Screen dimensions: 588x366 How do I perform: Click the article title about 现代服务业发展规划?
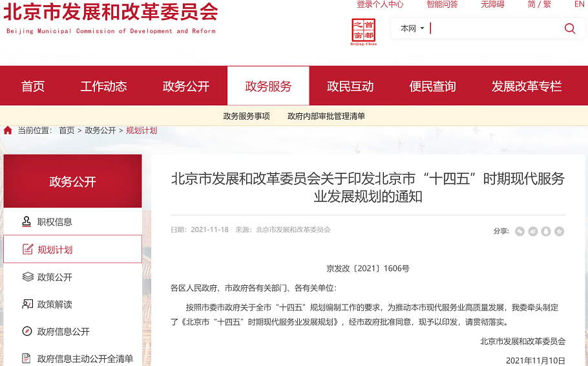[368, 188]
